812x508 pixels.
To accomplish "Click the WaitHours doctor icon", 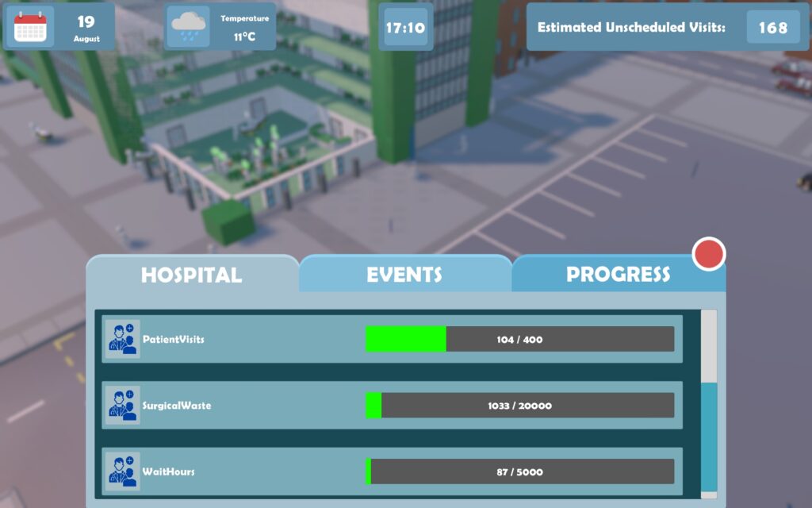I will [123, 471].
